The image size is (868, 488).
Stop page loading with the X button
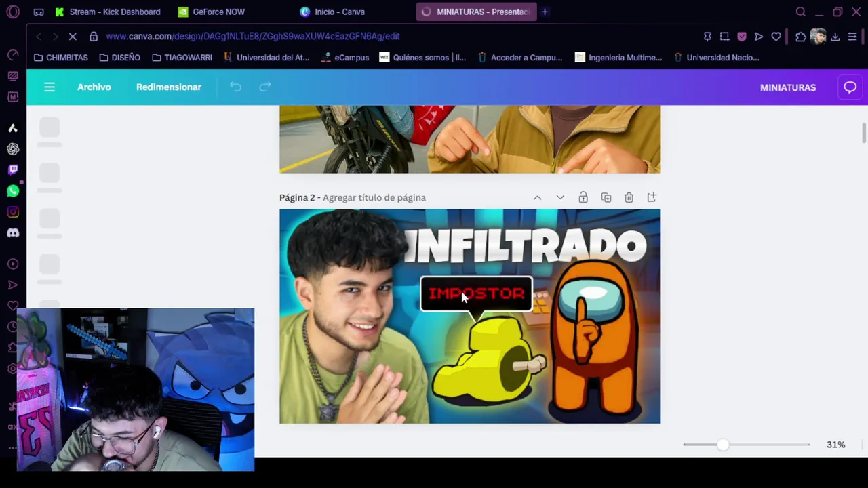click(x=73, y=36)
